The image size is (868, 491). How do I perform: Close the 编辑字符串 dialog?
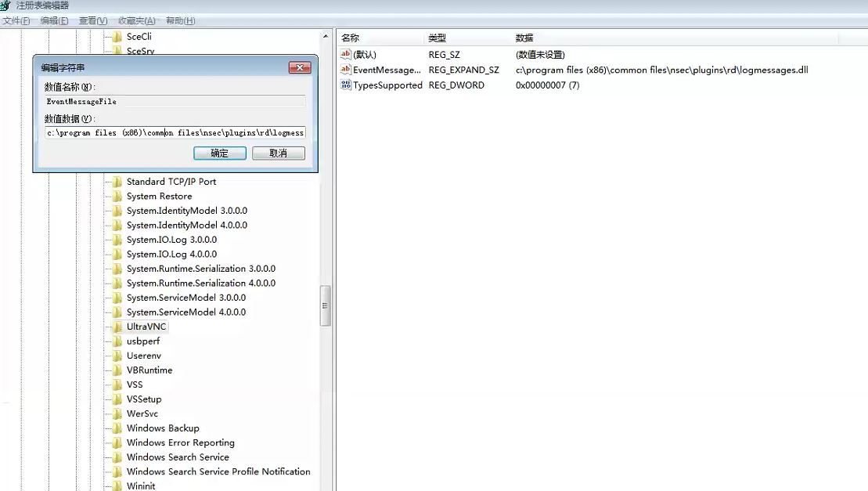(300, 67)
